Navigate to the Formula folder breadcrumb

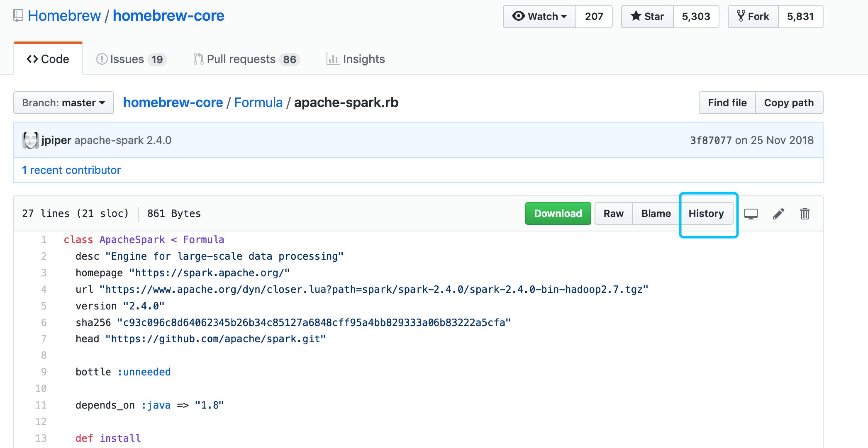pos(258,102)
